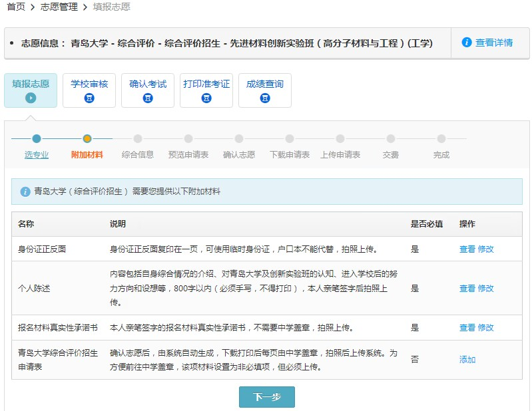532x411 pixels.
Task: Click the orange 附加材料 step circle
Action: click(x=87, y=138)
